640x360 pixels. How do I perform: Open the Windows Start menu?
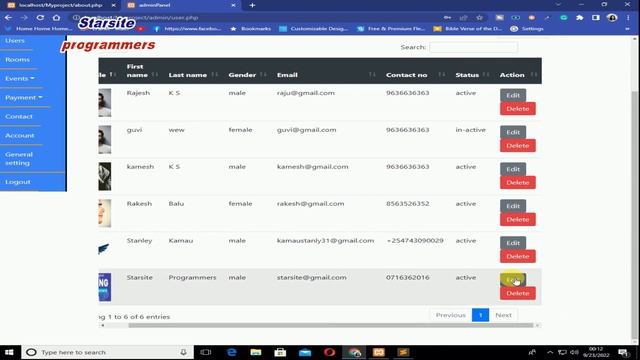(9, 352)
